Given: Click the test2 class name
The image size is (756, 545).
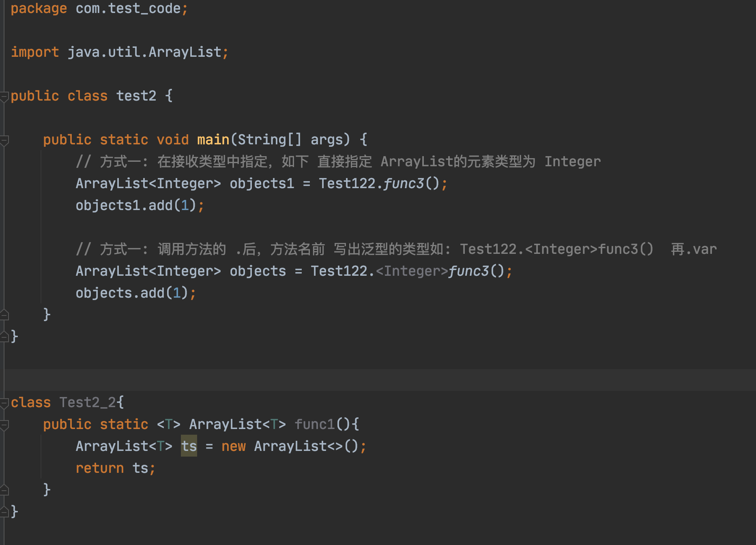Looking at the screenshot, I should point(136,96).
